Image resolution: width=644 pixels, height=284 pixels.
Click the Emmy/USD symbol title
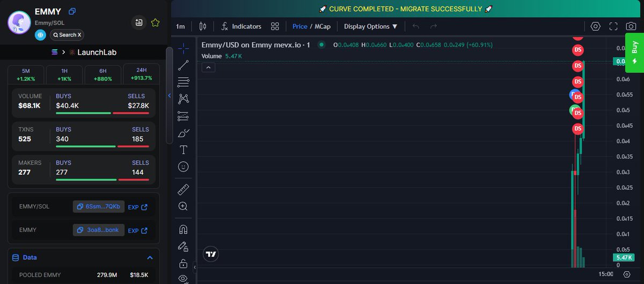click(x=256, y=45)
